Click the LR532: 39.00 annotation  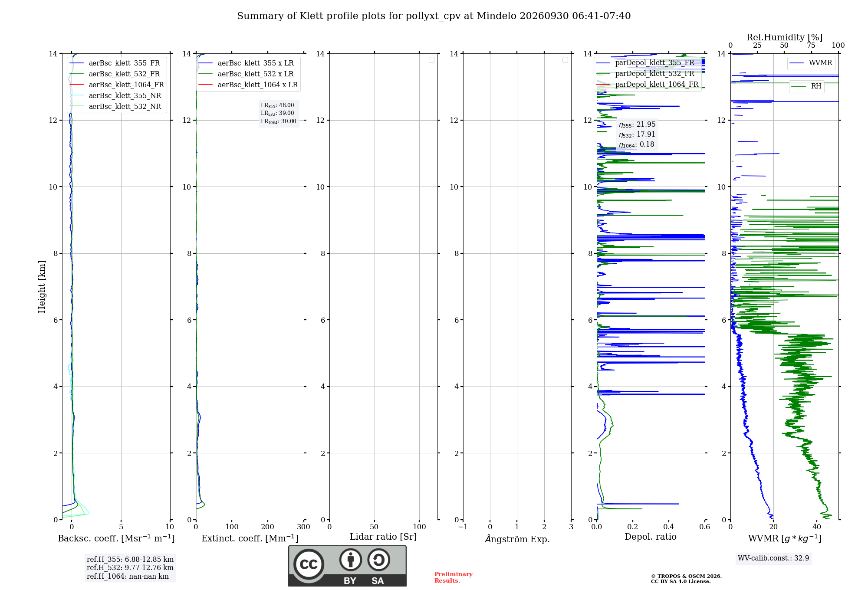pyautogui.click(x=277, y=113)
